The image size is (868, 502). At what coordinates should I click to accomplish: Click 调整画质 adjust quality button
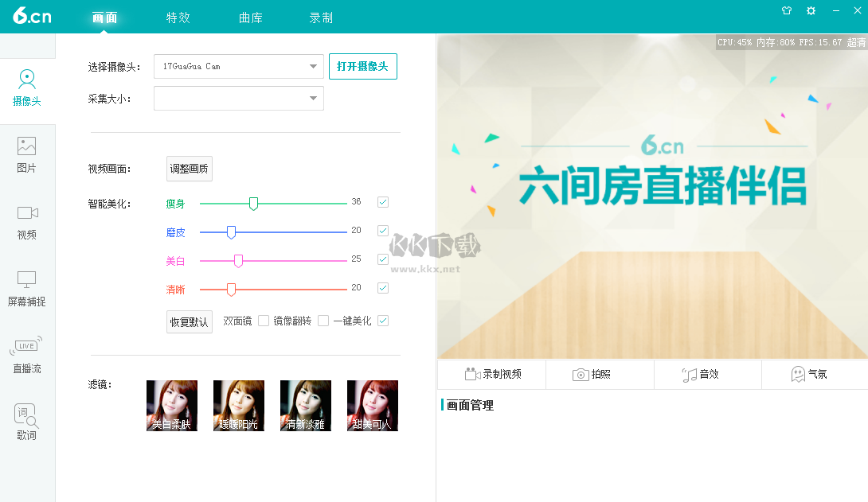(190, 169)
